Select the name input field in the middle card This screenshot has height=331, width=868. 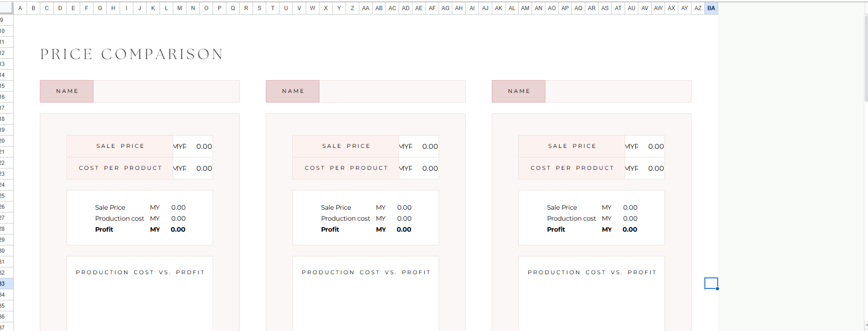[392, 91]
